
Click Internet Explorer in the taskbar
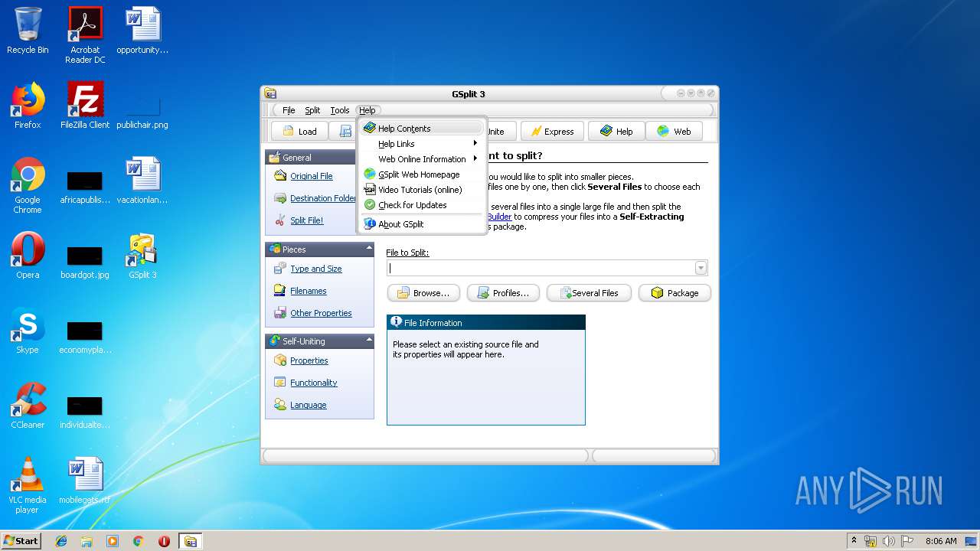click(61, 541)
